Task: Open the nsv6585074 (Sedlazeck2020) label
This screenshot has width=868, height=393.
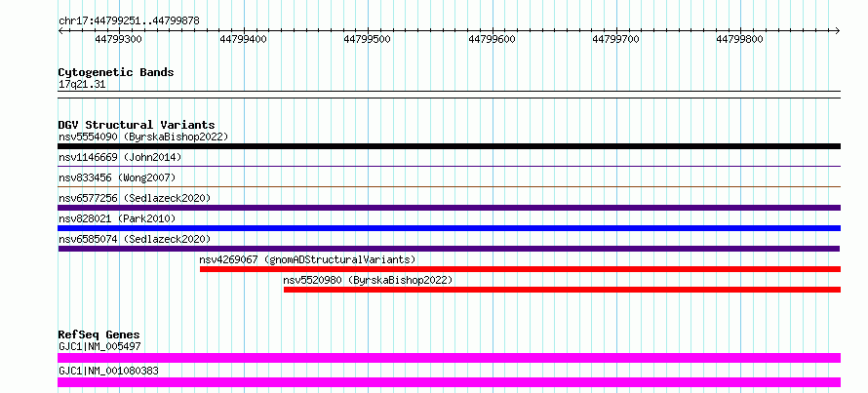Action: click(x=135, y=239)
